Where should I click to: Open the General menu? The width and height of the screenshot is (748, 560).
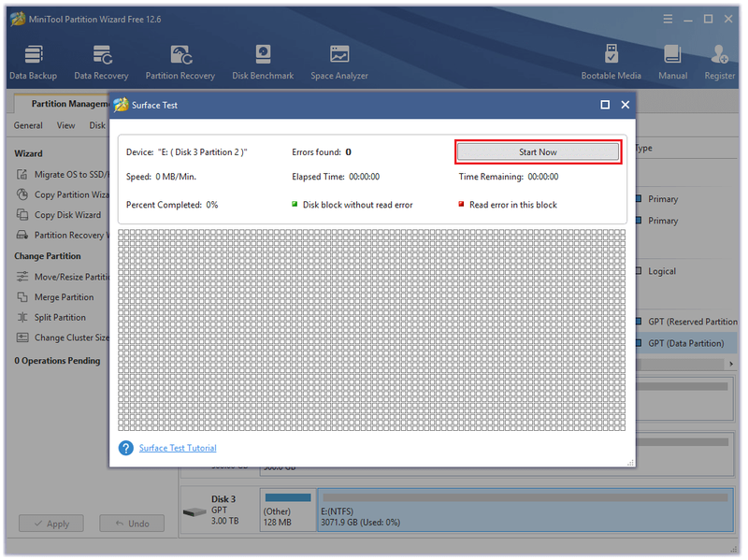(28, 125)
